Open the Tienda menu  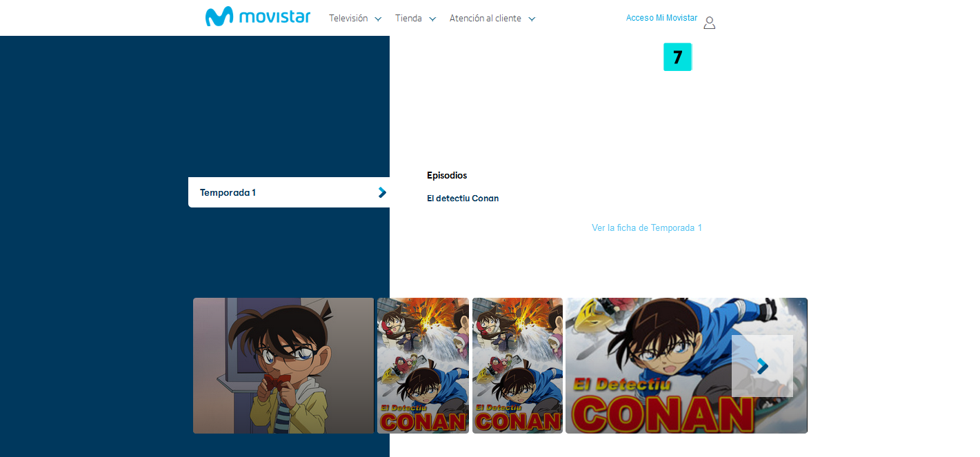(408, 19)
